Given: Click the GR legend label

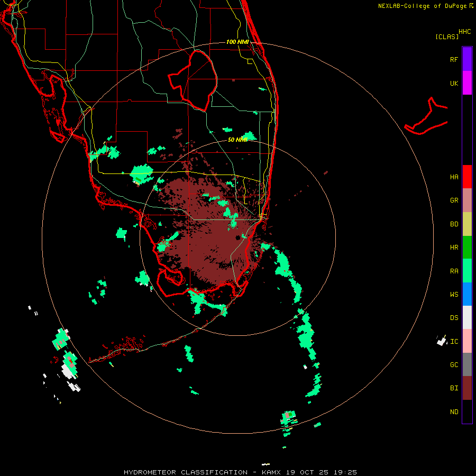Looking at the screenshot, I should tap(454, 200).
